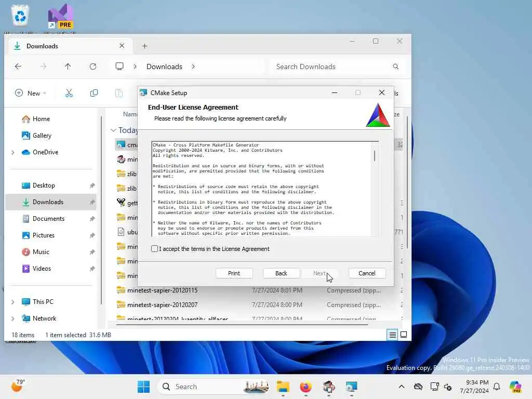Open the Videos quick access folder
This screenshot has height=399, width=532.
point(42,269)
